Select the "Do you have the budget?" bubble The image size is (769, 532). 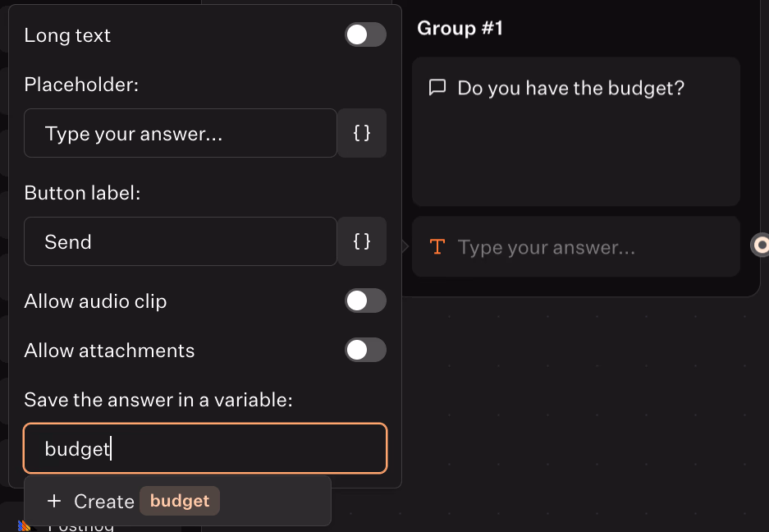(575, 131)
